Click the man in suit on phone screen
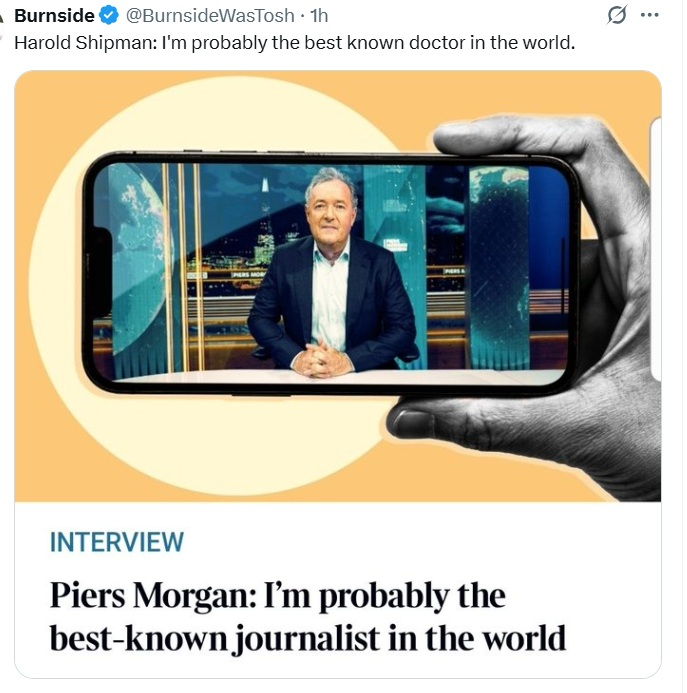The height and width of the screenshot is (693, 687). (x=332, y=272)
